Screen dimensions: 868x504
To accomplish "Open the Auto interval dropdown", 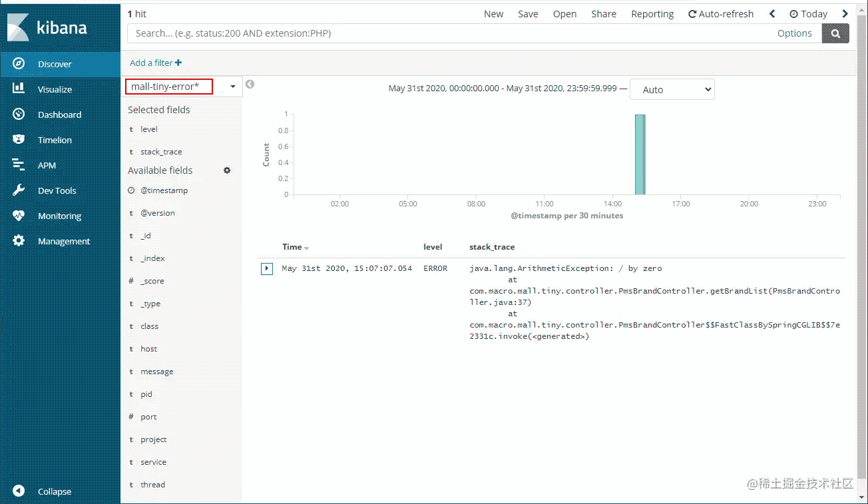I will click(x=672, y=90).
